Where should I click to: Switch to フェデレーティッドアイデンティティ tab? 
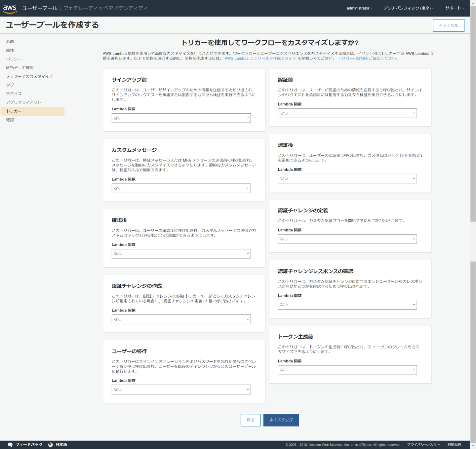(x=105, y=8)
